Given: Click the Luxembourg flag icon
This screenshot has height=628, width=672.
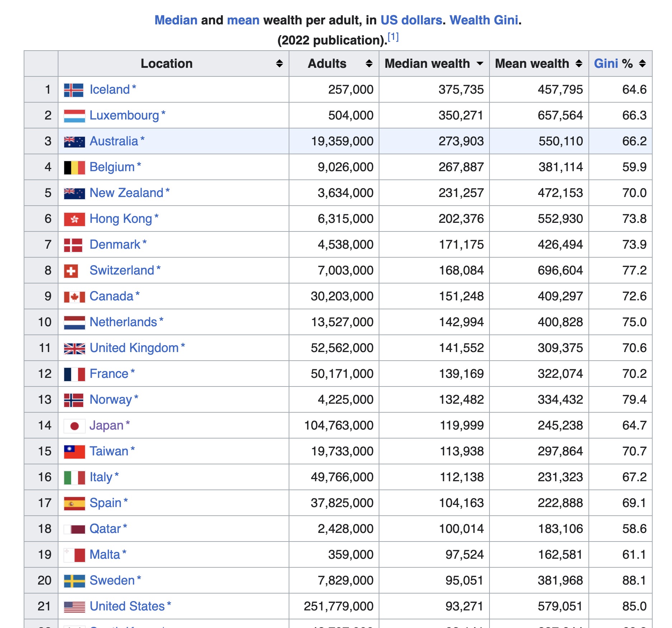Looking at the screenshot, I should [x=74, y=116].
